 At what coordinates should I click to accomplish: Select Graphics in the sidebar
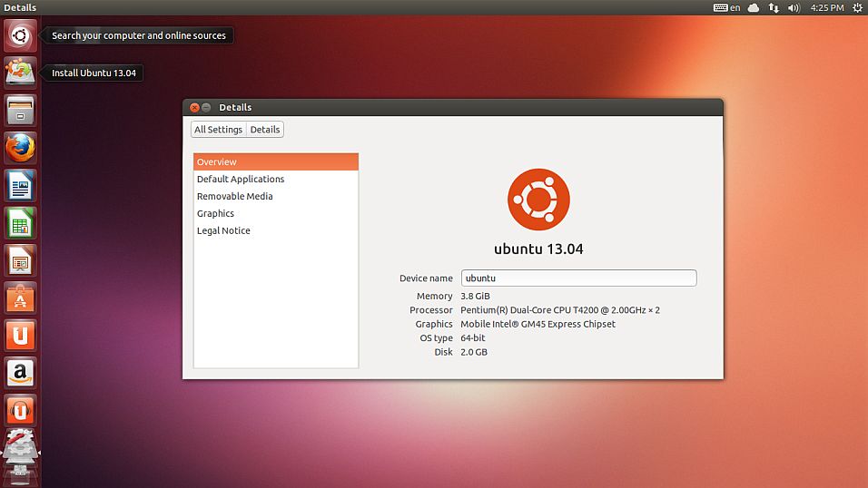(276, 213)
